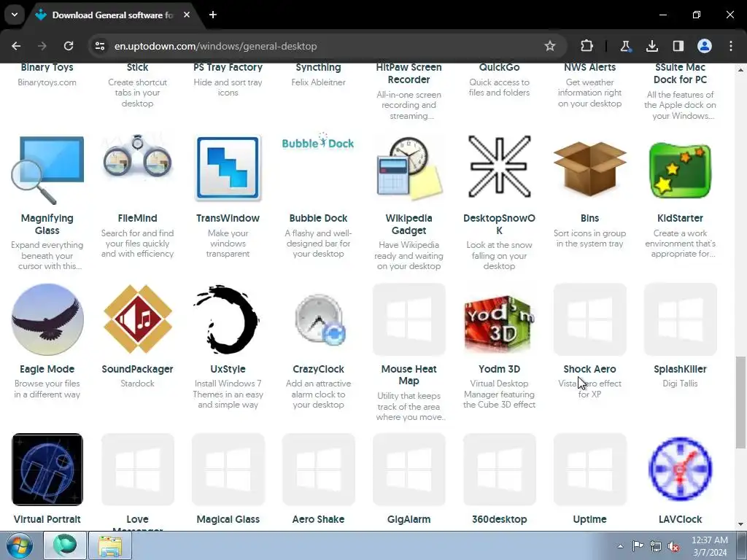Reload the page

[69, 46]
